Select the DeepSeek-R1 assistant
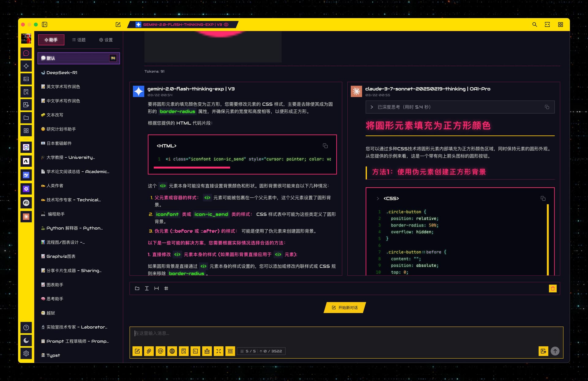 [x=79, y=73]
